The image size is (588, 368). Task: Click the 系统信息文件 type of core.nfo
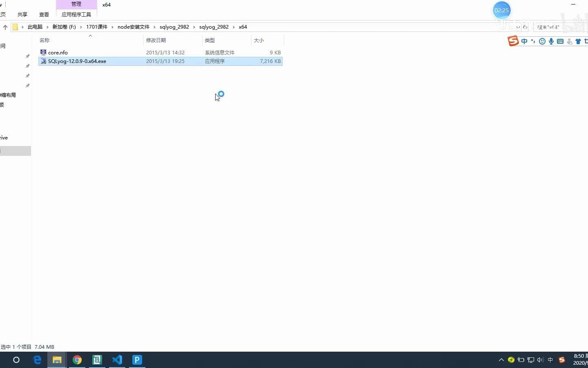click(220, 53)
